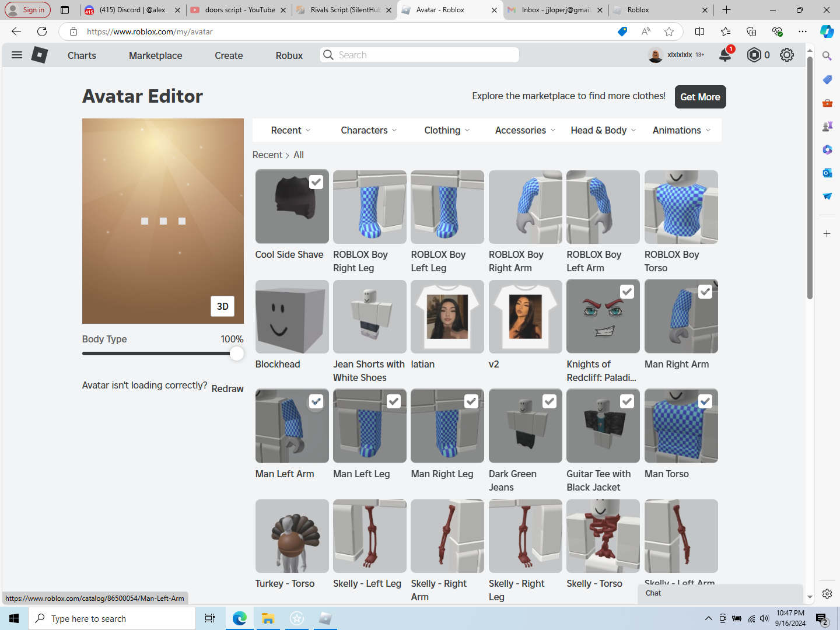This screenshot has width=840, height=630.
Task: Open File Explorer from the taskbar
Action: click(268, 618)
